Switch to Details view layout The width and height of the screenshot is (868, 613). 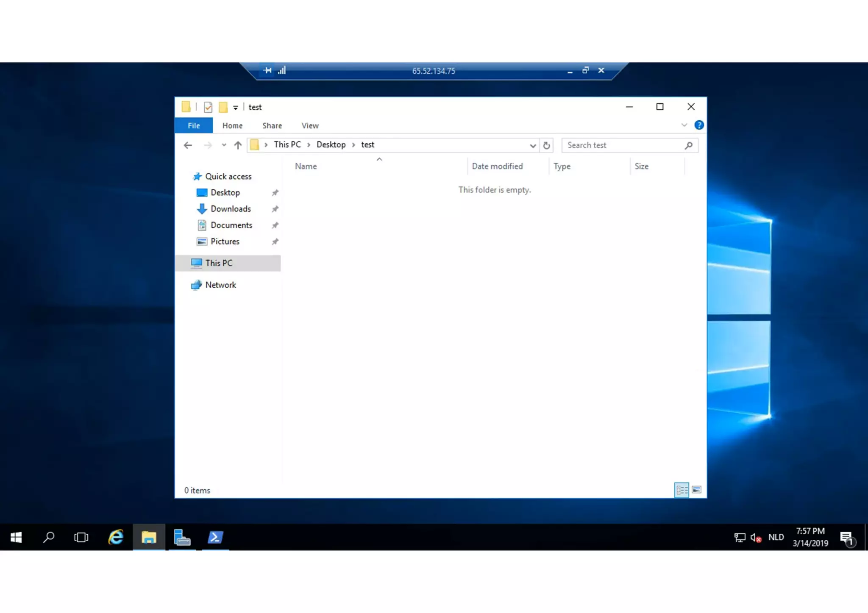point(681,490)
